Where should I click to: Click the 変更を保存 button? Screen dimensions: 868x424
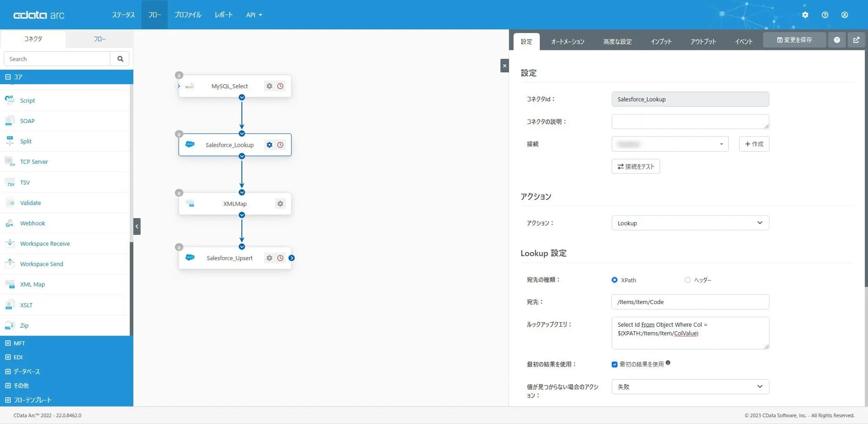tap(794, 40)
